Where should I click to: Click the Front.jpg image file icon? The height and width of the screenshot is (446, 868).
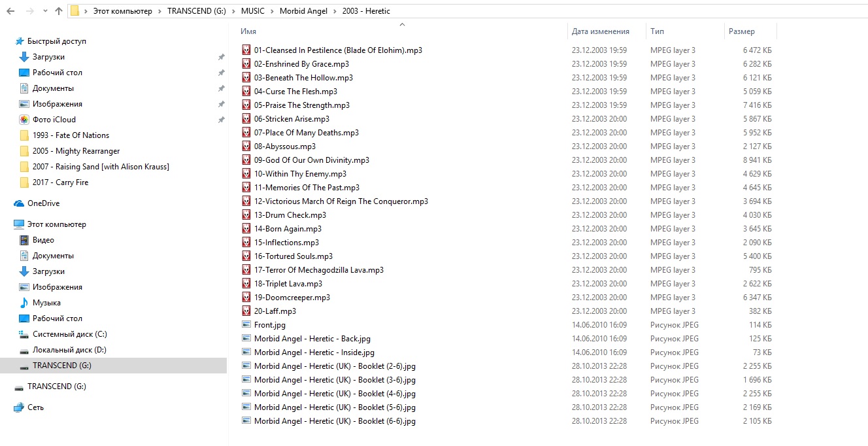[246, 325]
